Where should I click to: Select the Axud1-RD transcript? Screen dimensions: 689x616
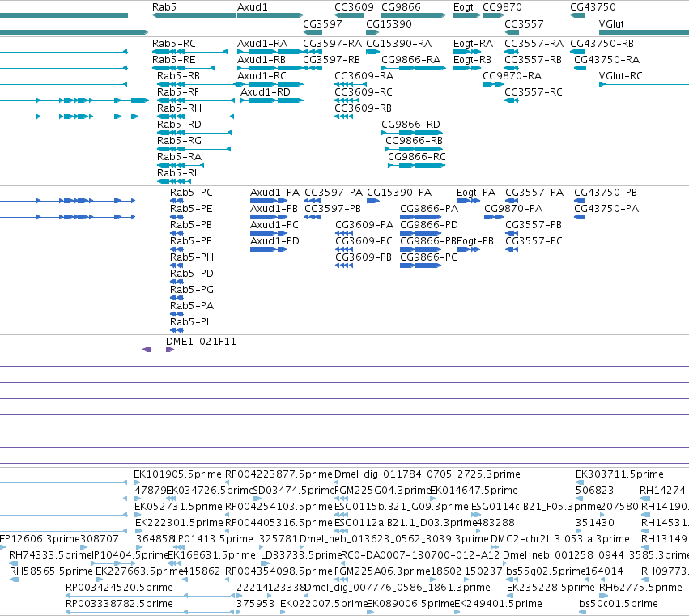266,92
